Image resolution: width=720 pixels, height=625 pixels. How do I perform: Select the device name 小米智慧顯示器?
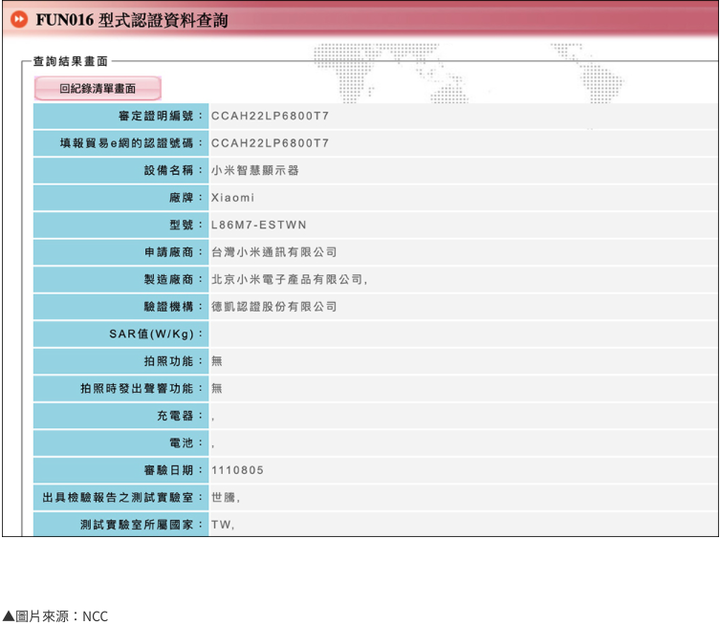click(x=255, y=170)
